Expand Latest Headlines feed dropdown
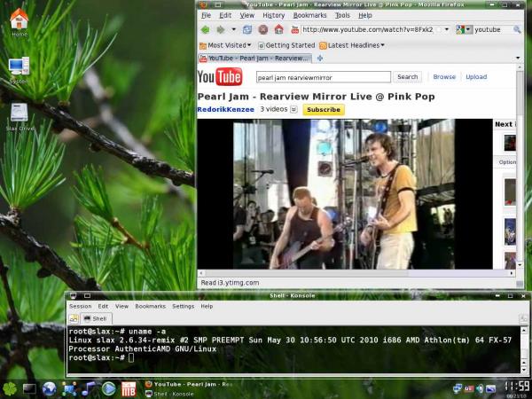Screen dimensions: 532x399 (352, 45)
